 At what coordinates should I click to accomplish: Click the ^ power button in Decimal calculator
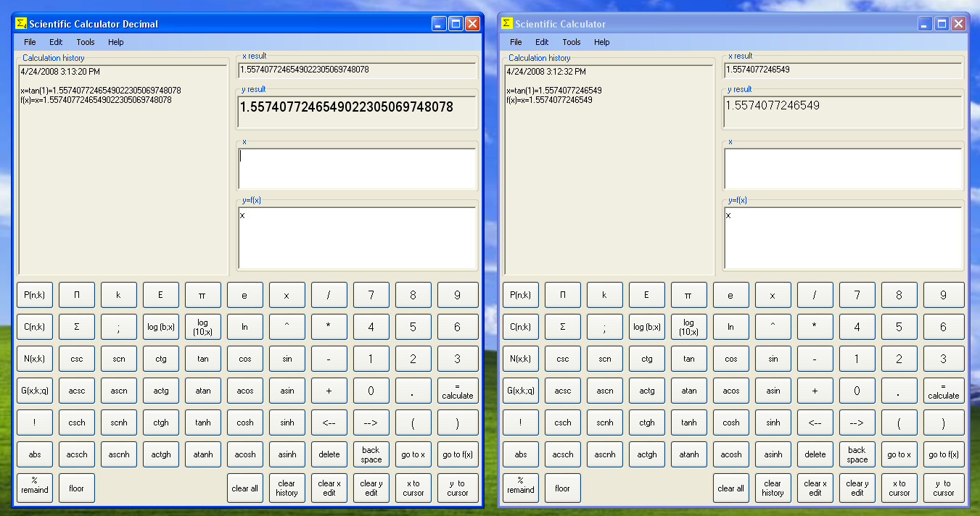287,327
